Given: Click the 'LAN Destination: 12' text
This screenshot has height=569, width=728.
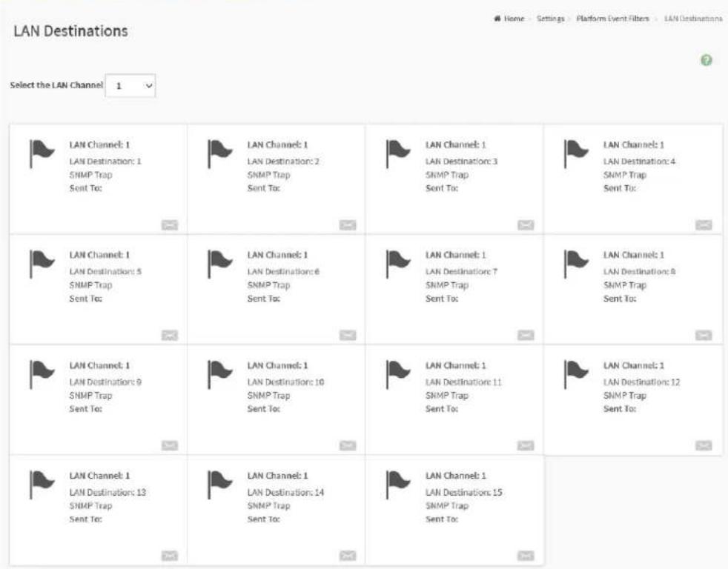Looking at the screenshot, I should point(642,382).
